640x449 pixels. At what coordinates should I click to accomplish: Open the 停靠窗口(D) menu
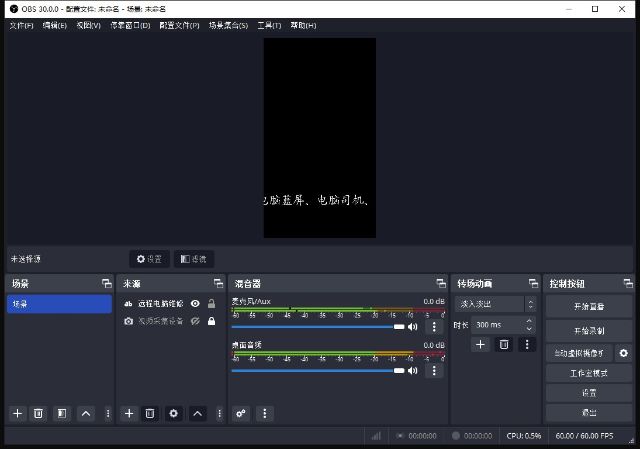130,25
